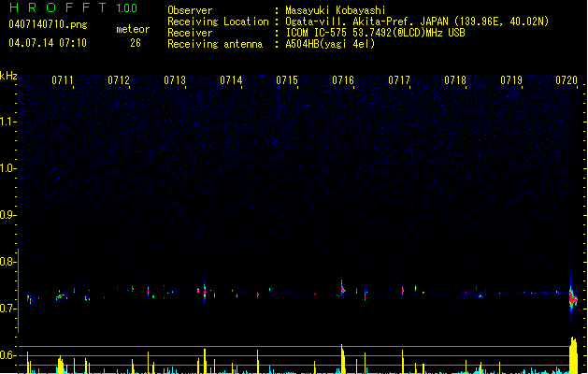The height and width of the screenshot is (374, 588).
Task: Click the Receiving antenna label
Action: click(x=215, y=44)
